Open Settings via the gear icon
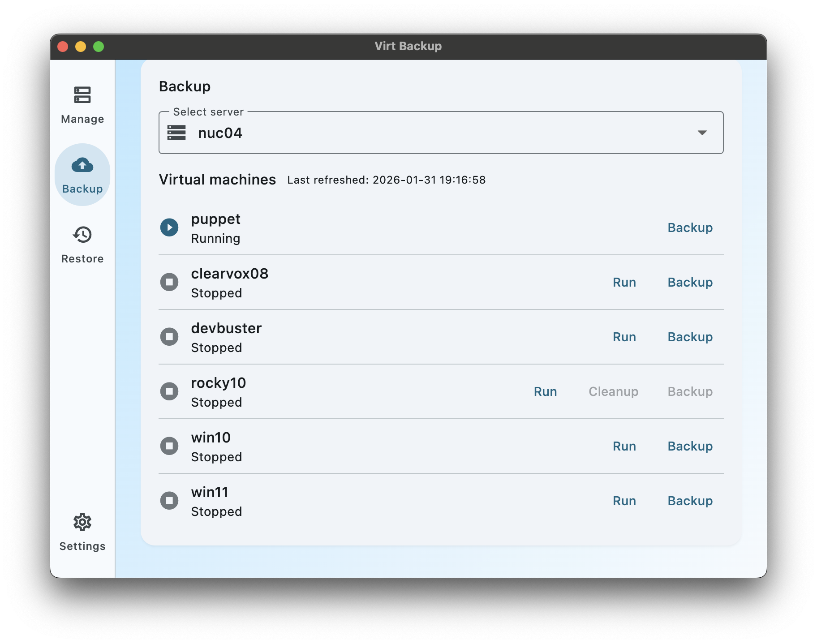817x644 pixels. point(82,522)
